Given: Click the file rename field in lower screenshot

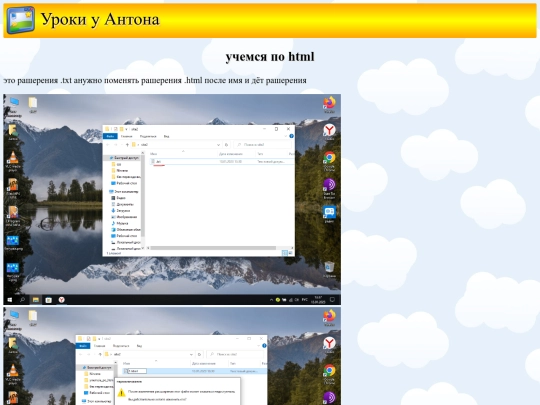Looking at the screenshot, I should coord(137,371).
